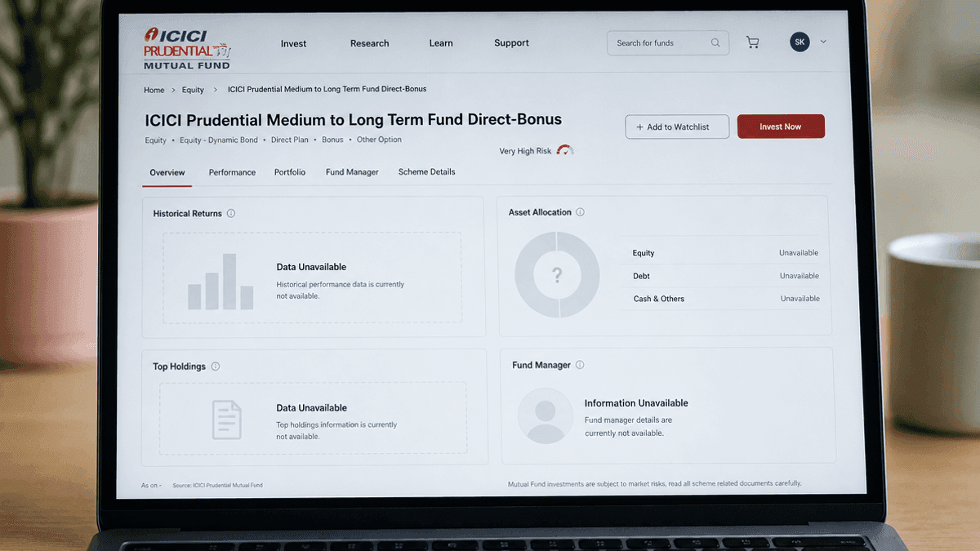Open the shopping cart icon
Image resolution: width=980 pixels, height=551 pixels.
coord(752,42)
